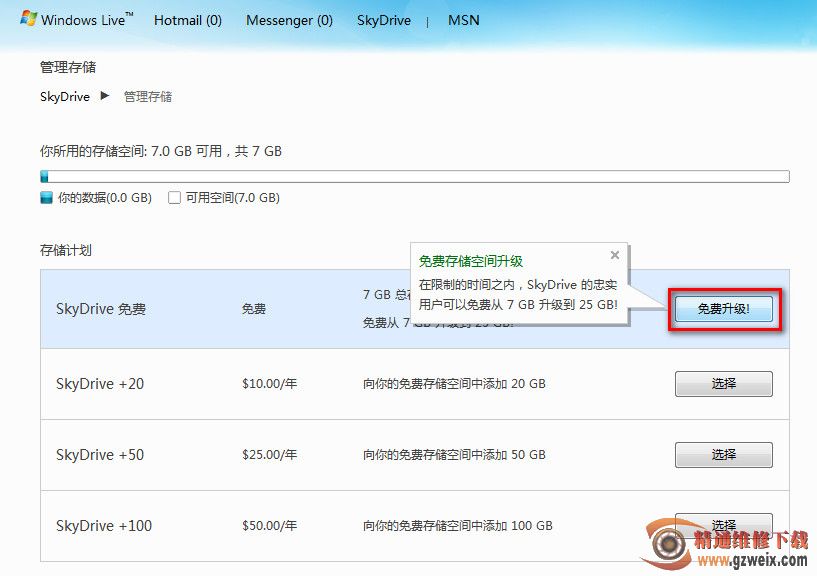Click 向你的免费存储空间中添加 100 GB description
Viewport: 817px width, 576px height.
click(x=457, y=525)
